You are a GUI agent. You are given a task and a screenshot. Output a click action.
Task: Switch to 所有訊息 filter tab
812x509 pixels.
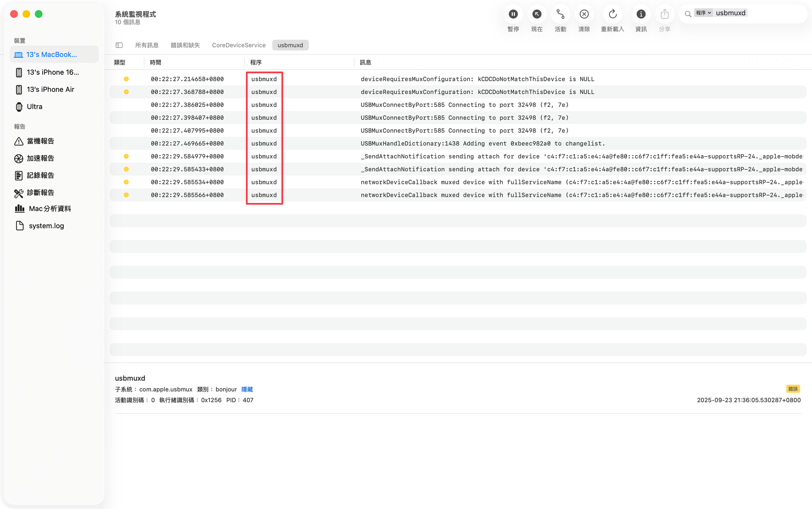pos(147,45)
